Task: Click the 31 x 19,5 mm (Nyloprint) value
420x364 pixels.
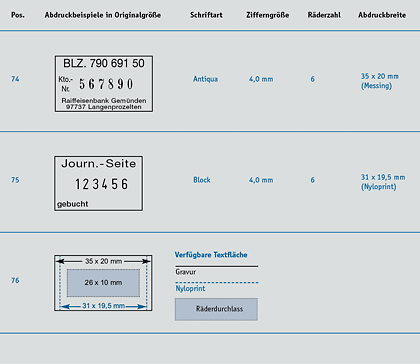Action: click(383, 182)
